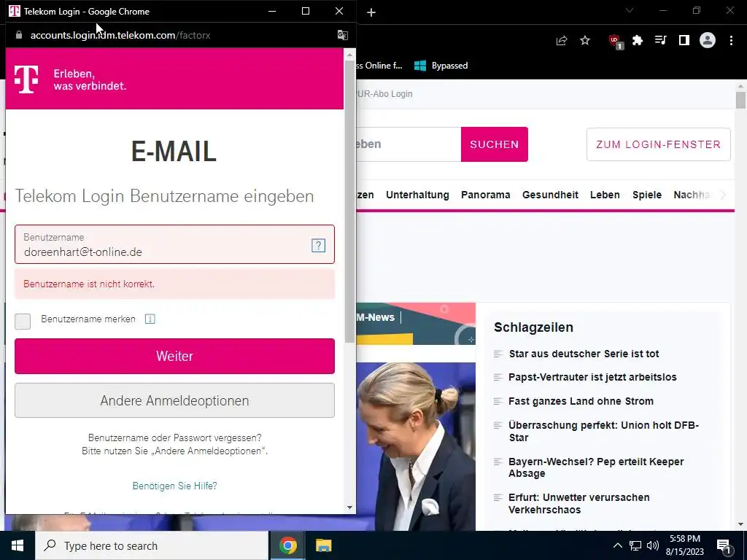Click the SUCHEN button on t-online page
This screenshot has height=560, width=747.
click(x=494, y=144)
